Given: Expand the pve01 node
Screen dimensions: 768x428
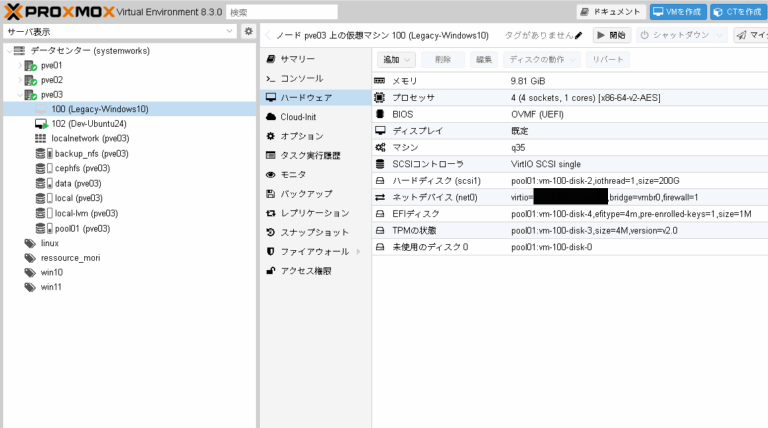Looking at the screenshot, I should (x=20, y=66).
